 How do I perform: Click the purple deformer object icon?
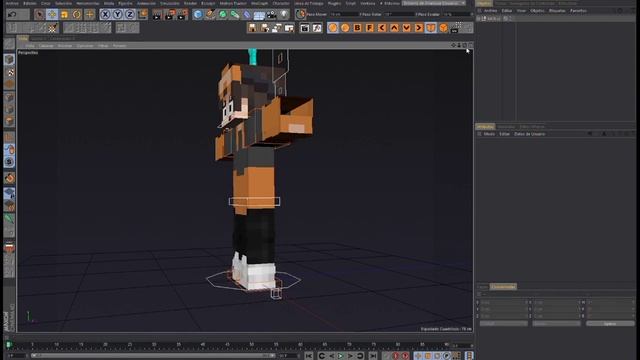pyautogui.click(x=247, y=14)
